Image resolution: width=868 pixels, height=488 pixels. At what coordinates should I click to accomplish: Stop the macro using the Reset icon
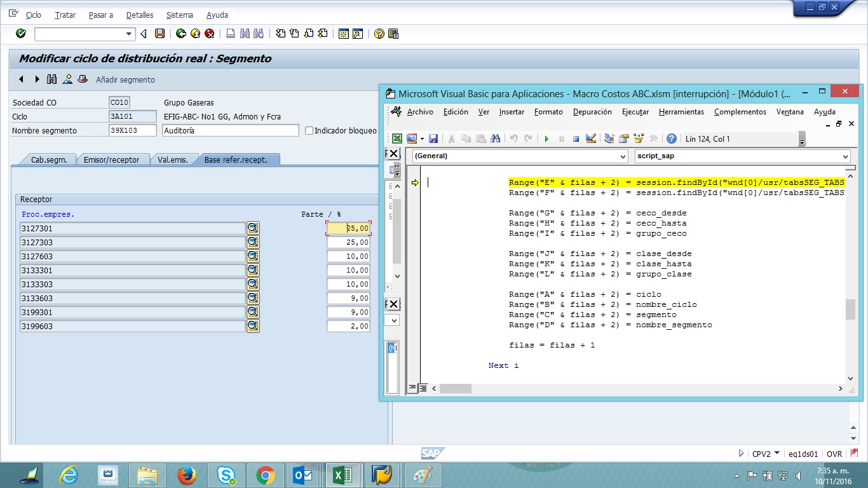(576, 138)
